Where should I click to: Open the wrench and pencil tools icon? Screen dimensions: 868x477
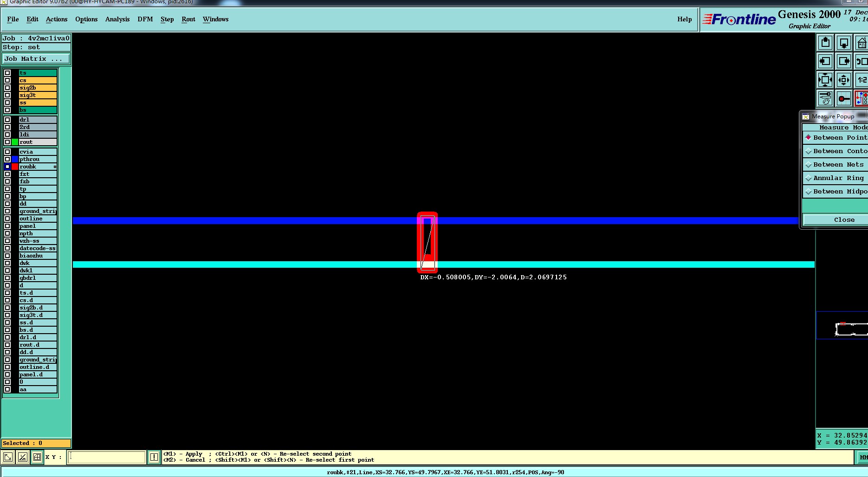(x=825, y=98)
